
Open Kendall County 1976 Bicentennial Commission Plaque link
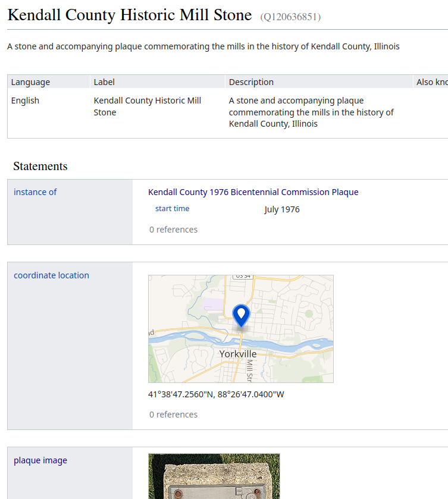click(x=253, y=192)
